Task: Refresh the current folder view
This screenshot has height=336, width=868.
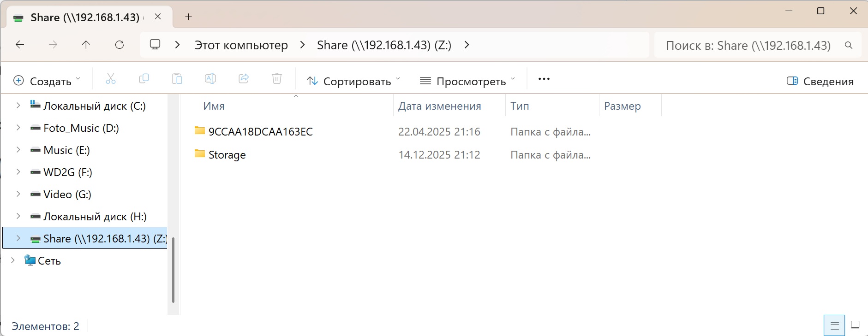Action: (120, 45)
